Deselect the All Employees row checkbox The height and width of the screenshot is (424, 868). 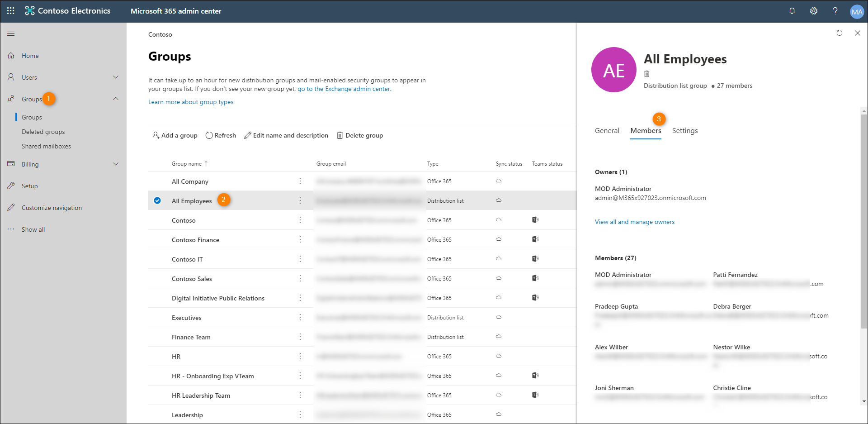pos(157,200)
